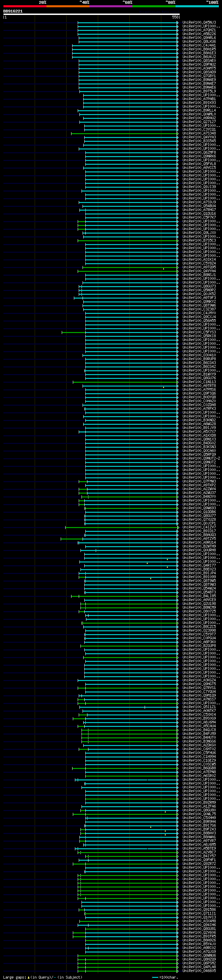This screenshot has width=222, height=980.
Task: Select UniRef100_A9VCE9 label
Action: pyautogui.click(x=199, y=600)
